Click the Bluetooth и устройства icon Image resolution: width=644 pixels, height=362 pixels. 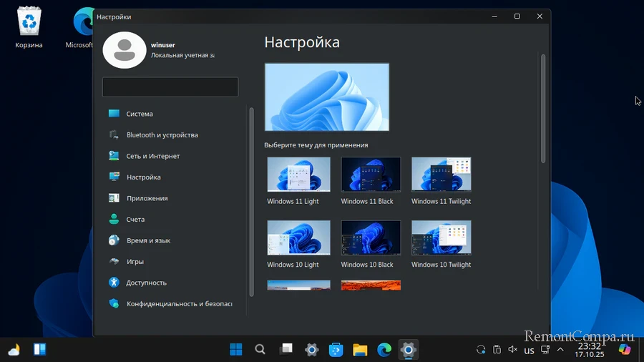pyautogui.click(x=114, y=134)
